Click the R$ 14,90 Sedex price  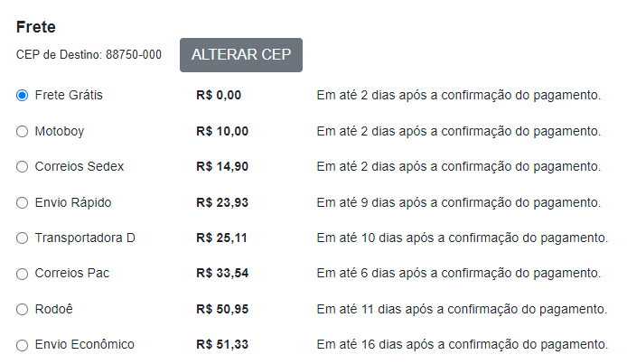(222, 166)
